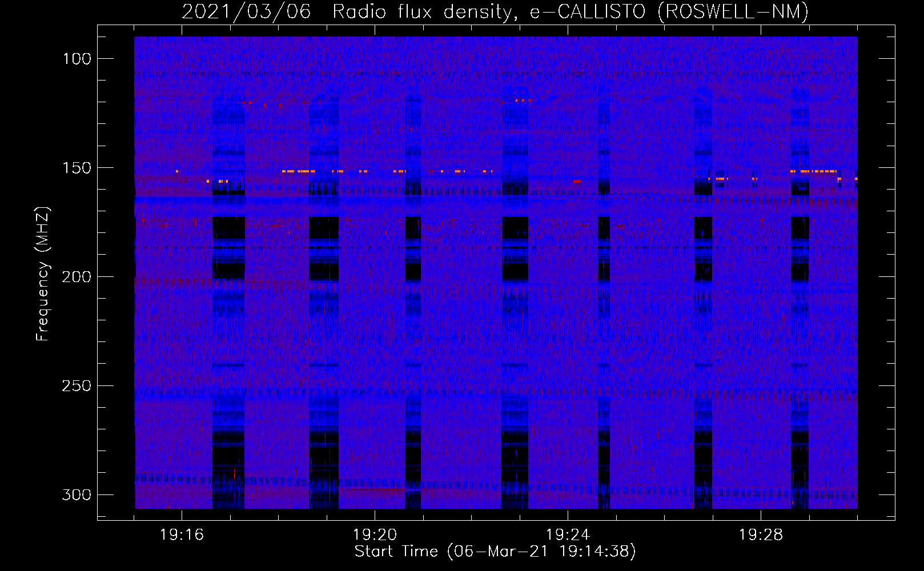This screenshot has width=924, height=571.
Task: Click the 'Start Time (06-Mar-21 19:14:38)' axis title
Action: [x=495, y=552]
